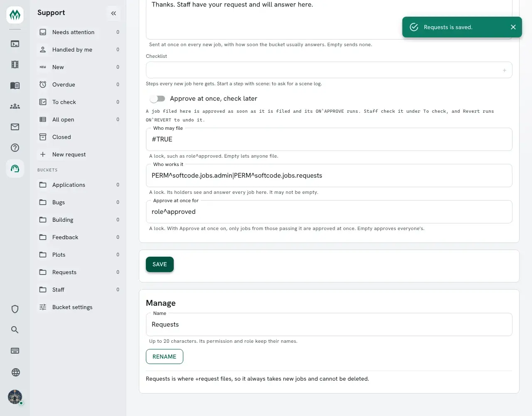532x416 pixels.
Task: Open the globe icon in rail
Action: [16, 372]
